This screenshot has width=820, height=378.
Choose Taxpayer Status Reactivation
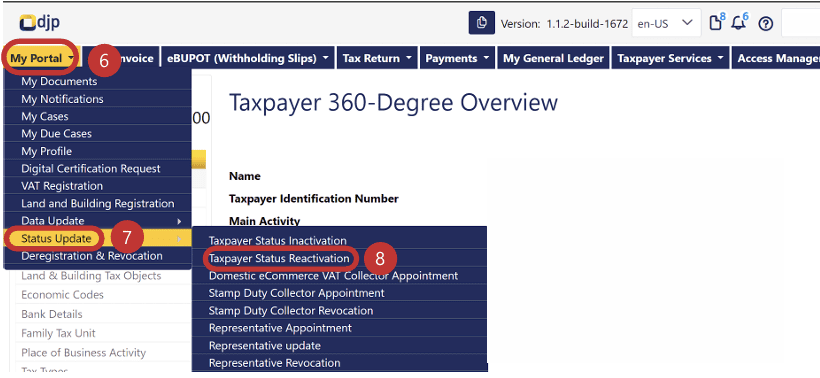(x=339, y=258)
